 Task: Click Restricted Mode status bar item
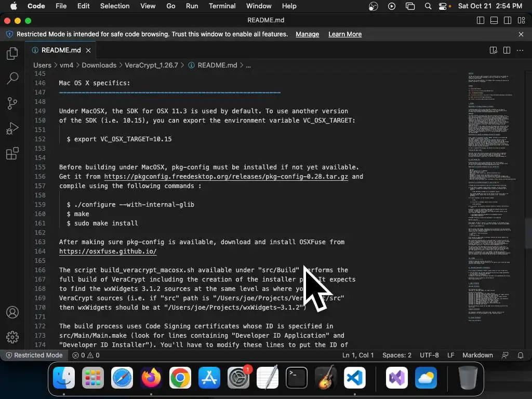click(34, 355)
